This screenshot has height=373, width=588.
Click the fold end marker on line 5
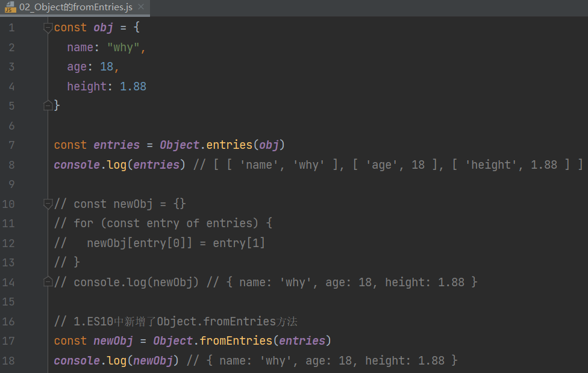[48, 105]
